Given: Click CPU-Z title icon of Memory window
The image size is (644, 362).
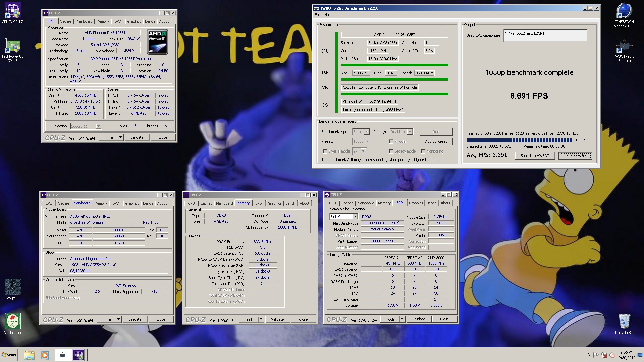Looking at the screenshot, I should (x=186, y=195).
